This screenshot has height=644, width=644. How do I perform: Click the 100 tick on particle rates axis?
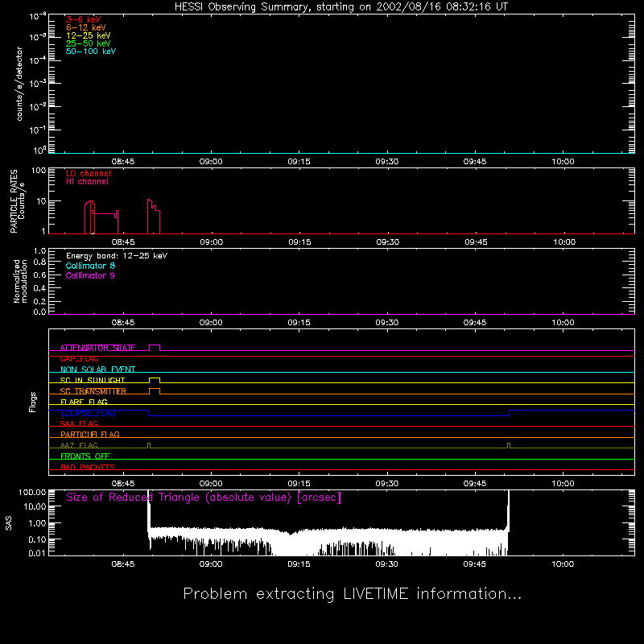39,171
